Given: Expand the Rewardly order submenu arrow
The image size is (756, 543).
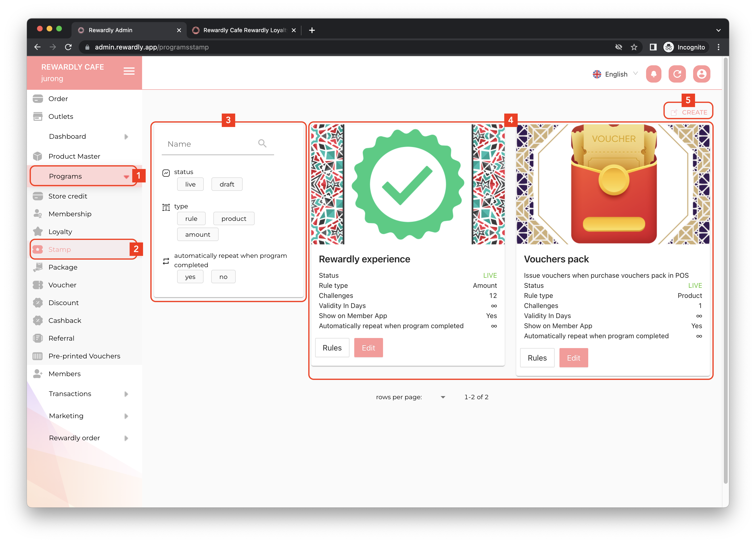Looking at the screenshot, I should [126, 438].
